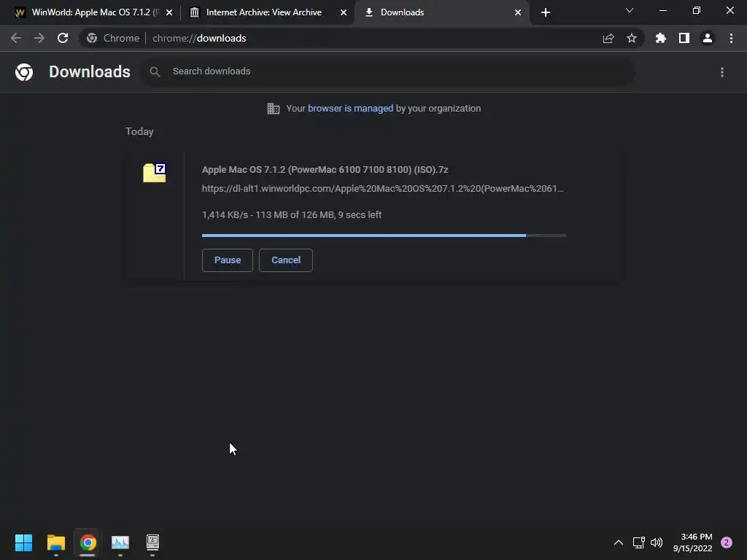Open the Apple Mac OS 7.1.2 ISO file name
747x560 pixels.
pos(325,169)
